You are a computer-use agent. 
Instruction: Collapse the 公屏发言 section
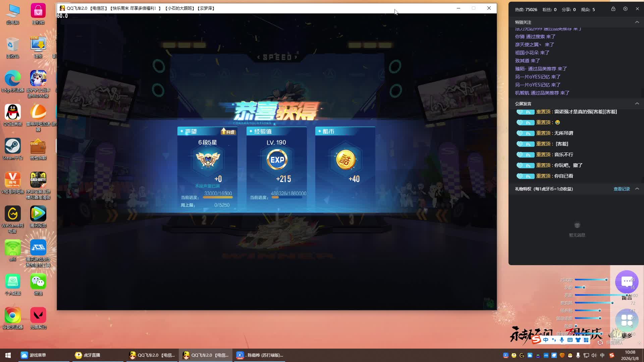(637, 104)
